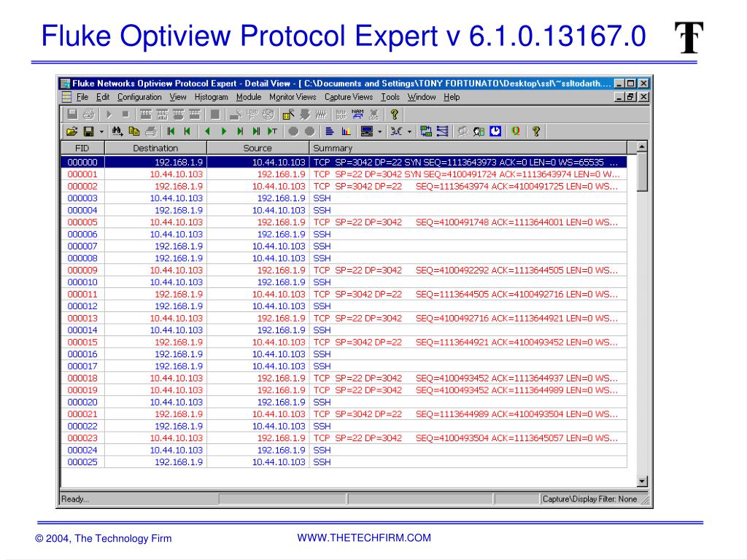This screenshot has height=560, width=747.
Task: Select frame row 000019
Action: [x=344, y=390]
